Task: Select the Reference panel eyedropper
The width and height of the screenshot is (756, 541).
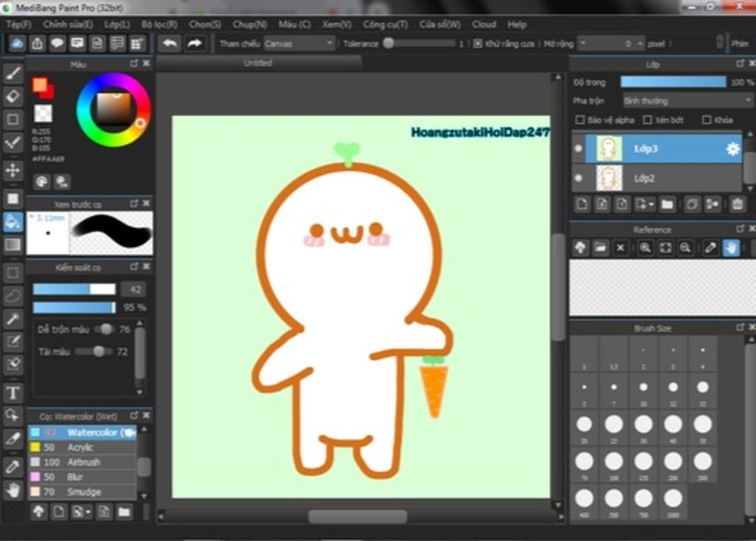Action: pyautogui.click(x=710, y=248)
